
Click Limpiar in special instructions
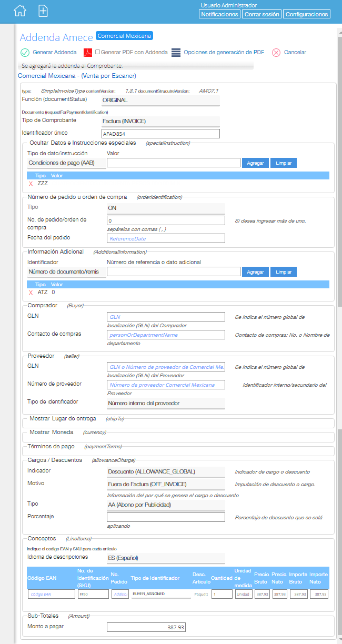pos(284,163)
